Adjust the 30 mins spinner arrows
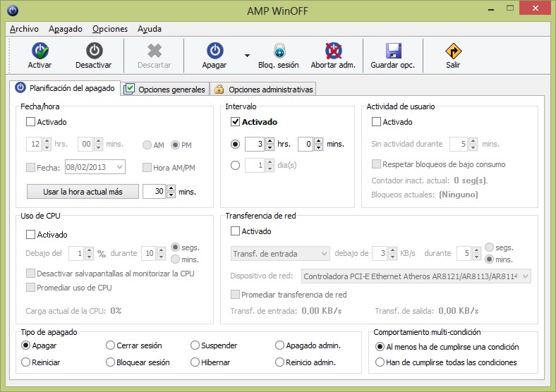This screenshot has width=556, height=392. pyautogui.click(x=171, y=191)
